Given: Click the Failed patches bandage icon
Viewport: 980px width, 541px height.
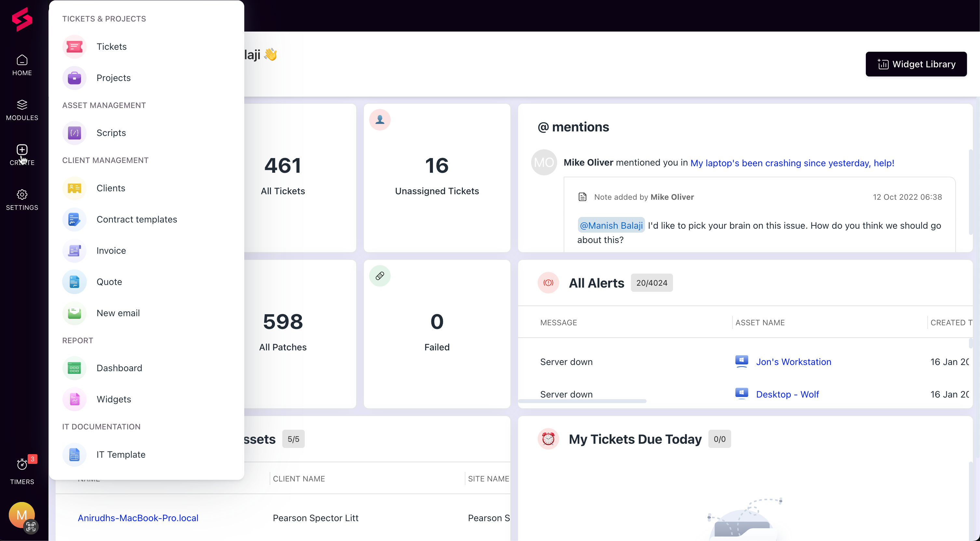Looking at the screenshot, I should pos(380,276).
